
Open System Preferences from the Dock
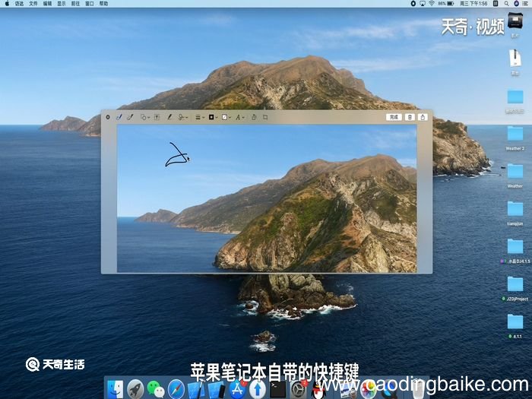click(x=298, y=389)
